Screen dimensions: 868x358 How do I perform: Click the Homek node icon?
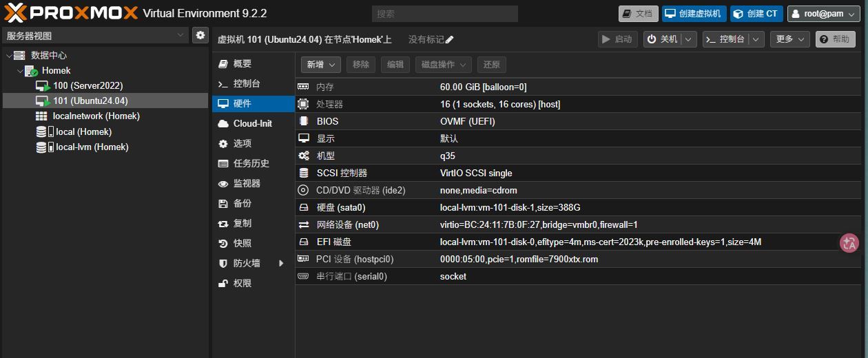click(x=31, y=71)
